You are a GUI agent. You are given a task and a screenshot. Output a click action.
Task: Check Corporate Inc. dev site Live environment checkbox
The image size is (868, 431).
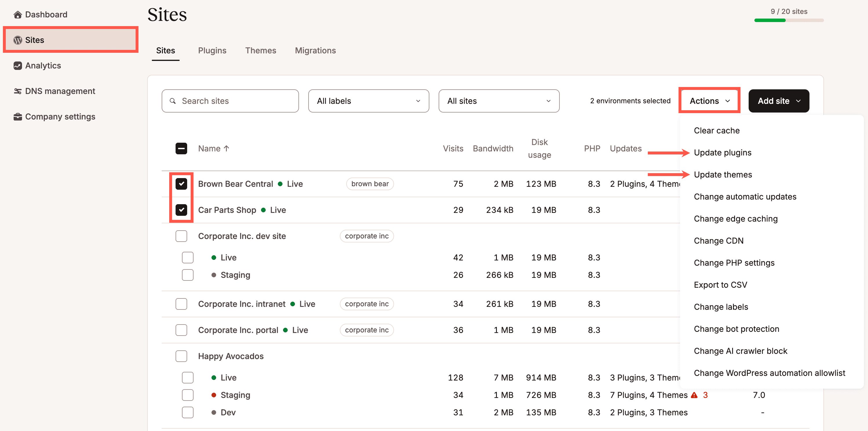188,257
